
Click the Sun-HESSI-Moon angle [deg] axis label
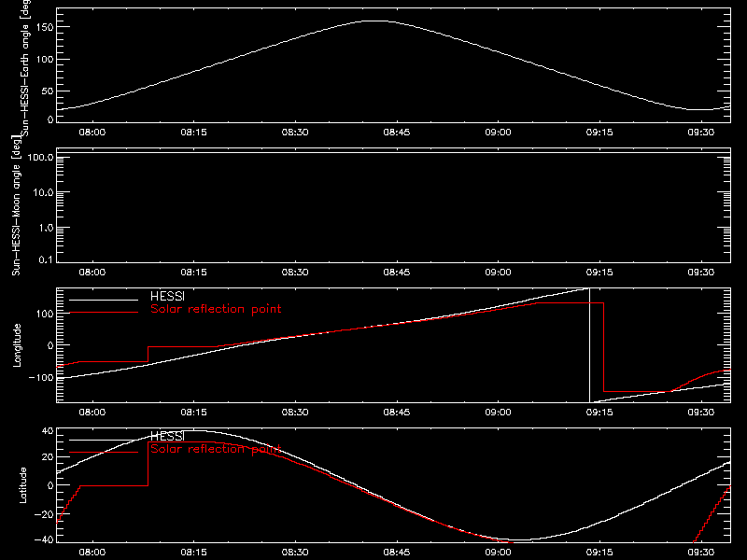pos(16,205)
